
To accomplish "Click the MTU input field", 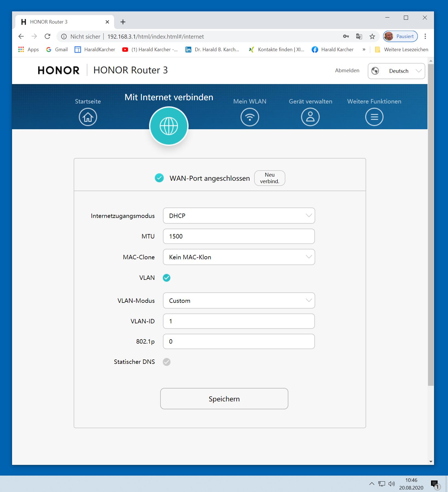I will pos(239,236).
